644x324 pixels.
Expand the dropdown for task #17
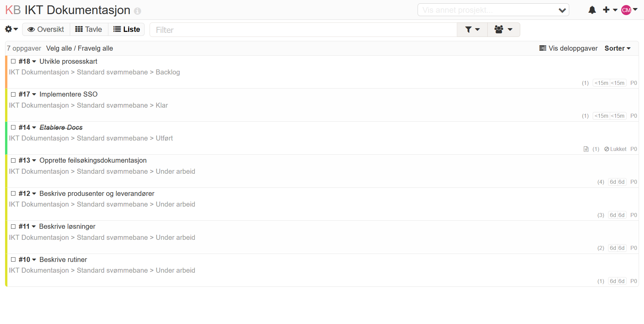(x=34, y=95)
